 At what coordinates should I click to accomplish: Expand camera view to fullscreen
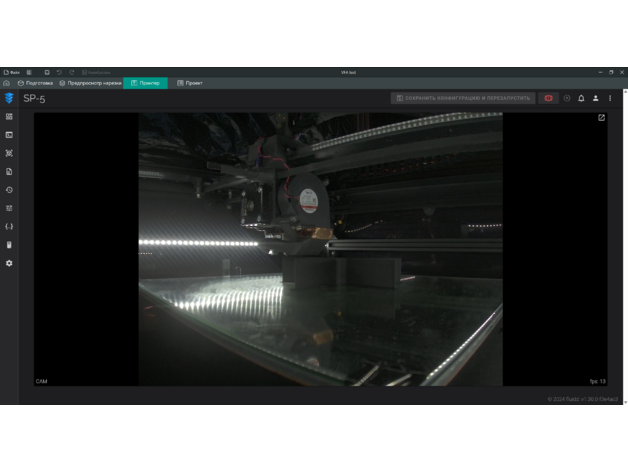click(601, 117)
